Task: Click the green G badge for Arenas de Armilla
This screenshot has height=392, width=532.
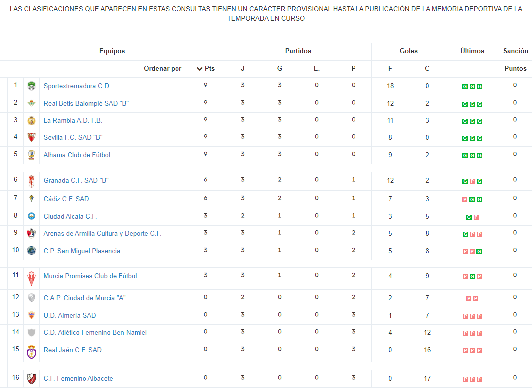Action: (465, 234)
